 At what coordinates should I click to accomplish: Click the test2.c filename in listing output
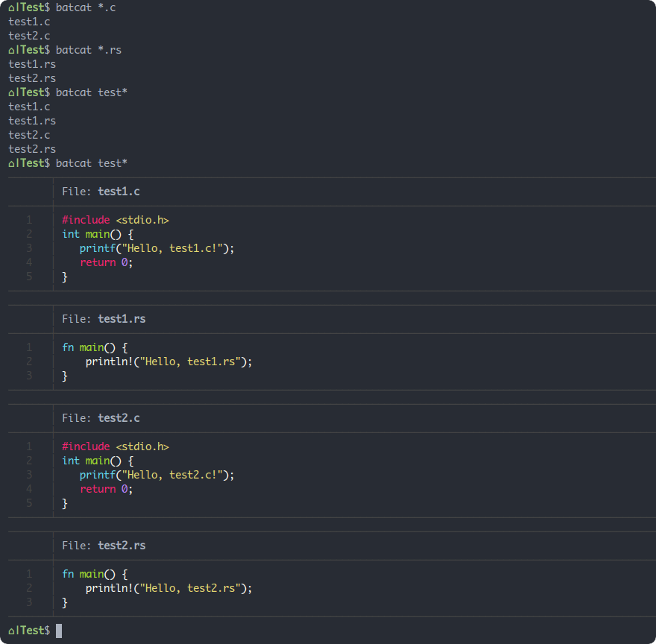pyautogui.click(x=27, y=134)
